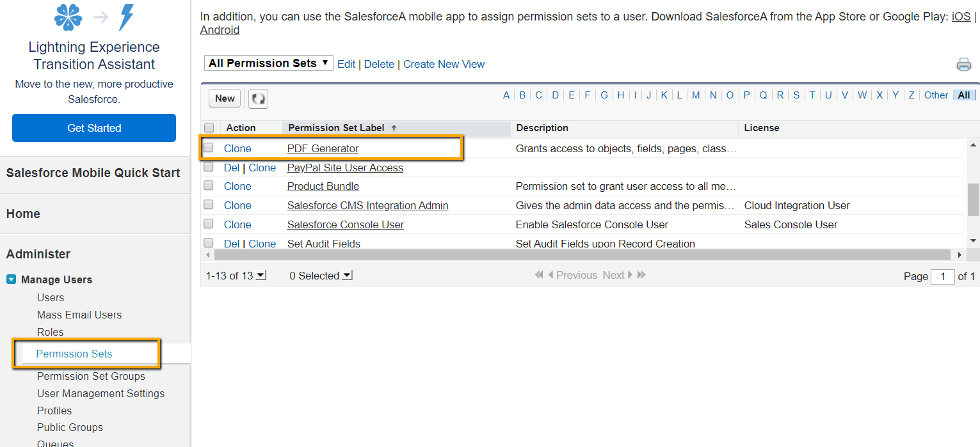Open Roles in the sidebar
This screenshot has height=447, width=980.
coord(51,332)
